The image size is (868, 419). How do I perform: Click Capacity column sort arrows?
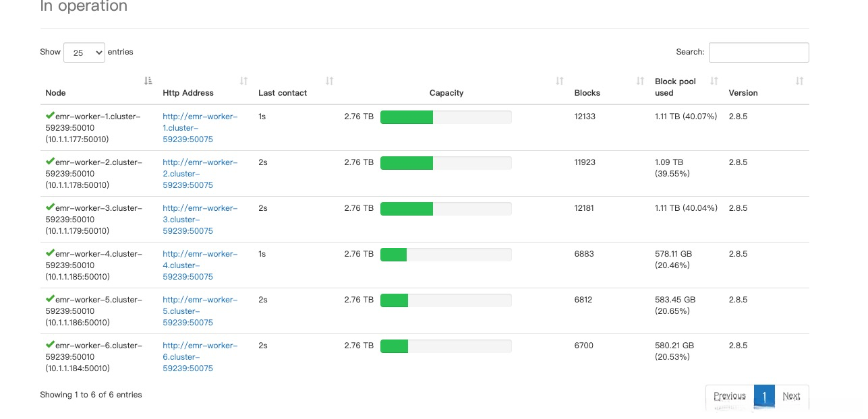tap(560, 81)
